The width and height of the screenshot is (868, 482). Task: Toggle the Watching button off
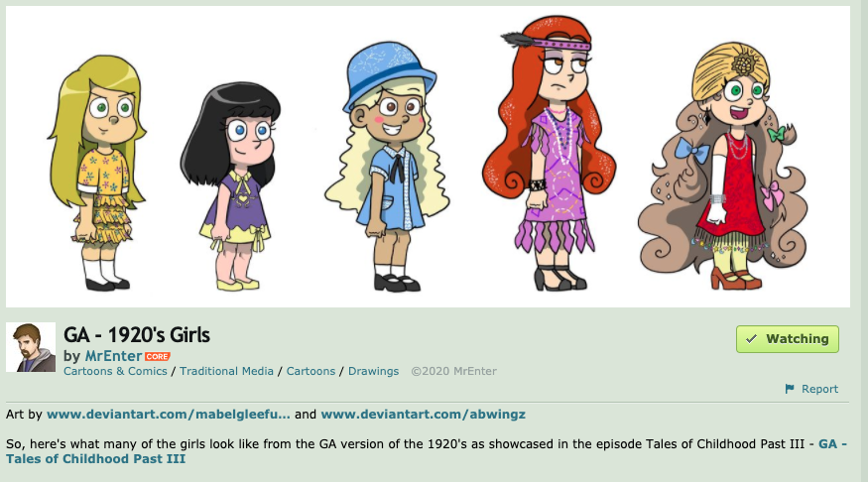(x=788, y=338)
